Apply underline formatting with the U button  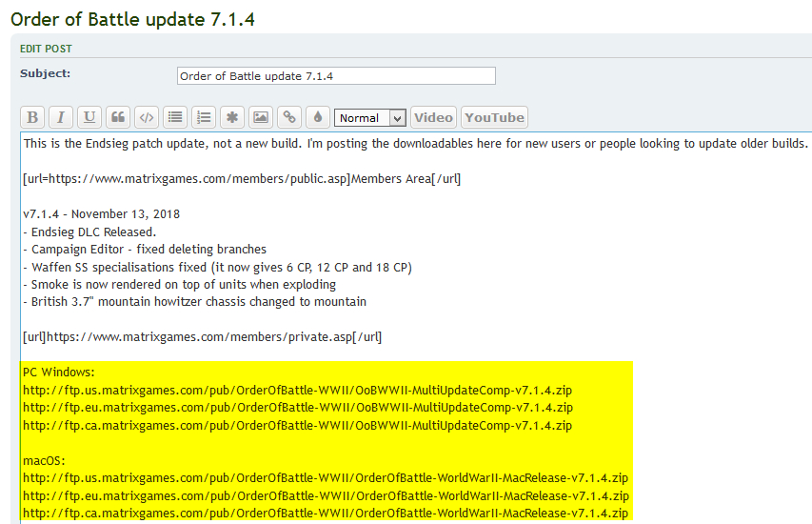click(x=89, y=117)
